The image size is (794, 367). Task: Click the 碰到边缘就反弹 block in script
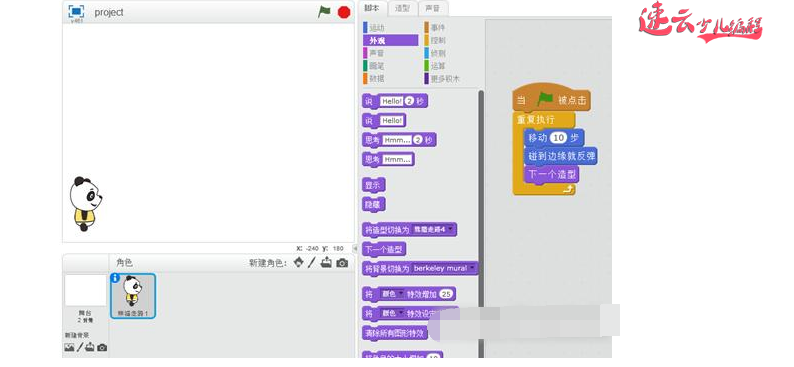coord(561,156)
